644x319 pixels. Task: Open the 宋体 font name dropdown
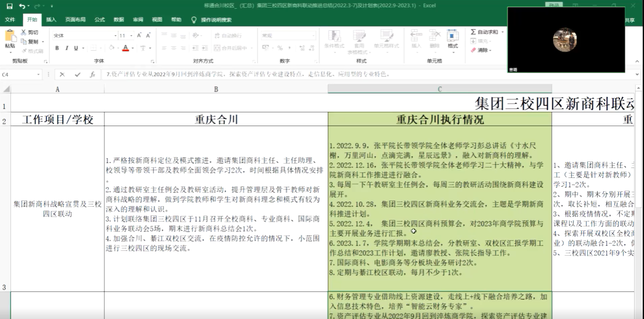coord(115,36)
